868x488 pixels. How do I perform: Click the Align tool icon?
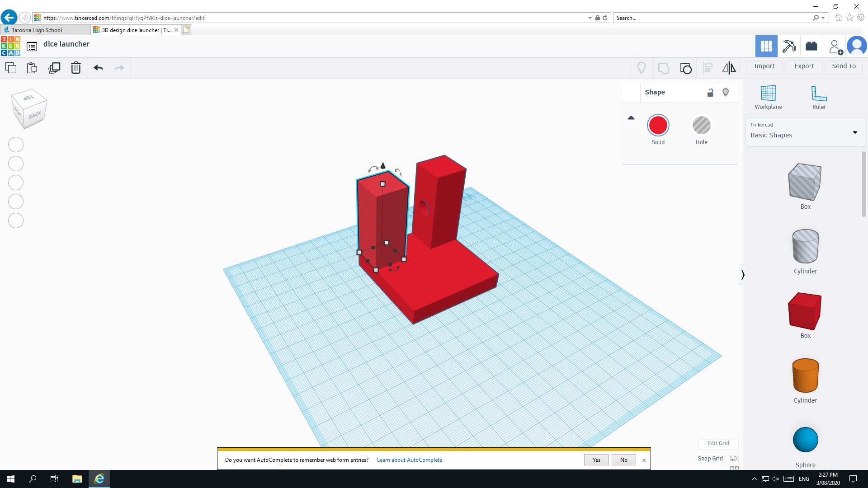(x=708, y=68)
